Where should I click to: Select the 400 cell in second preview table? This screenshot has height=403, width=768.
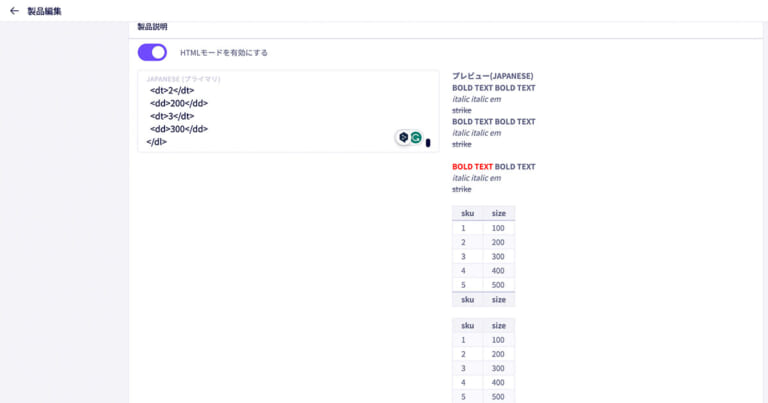pos(498,382)
